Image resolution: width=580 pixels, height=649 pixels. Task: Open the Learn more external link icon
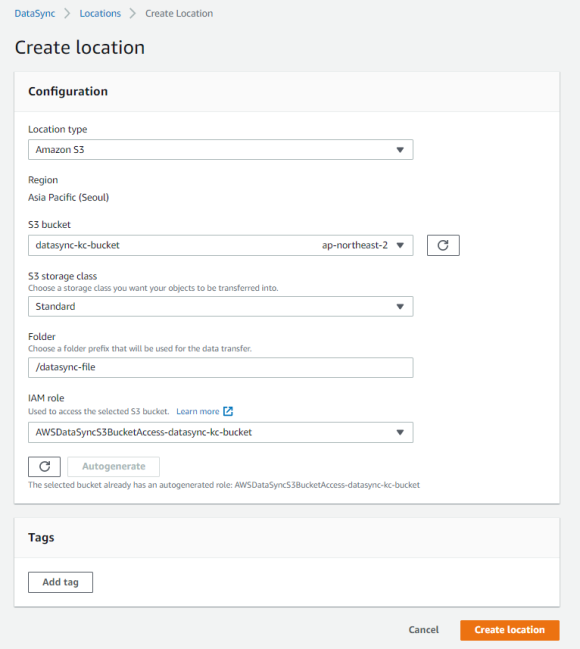(228, 411)
